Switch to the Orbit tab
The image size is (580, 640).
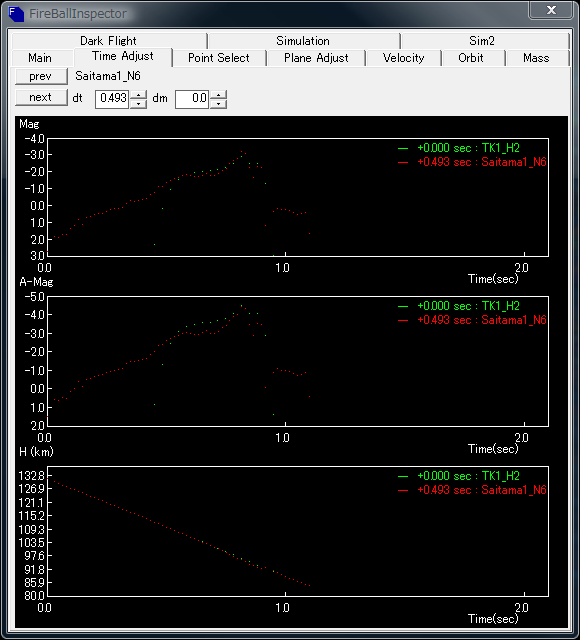[x=471, y=58]
